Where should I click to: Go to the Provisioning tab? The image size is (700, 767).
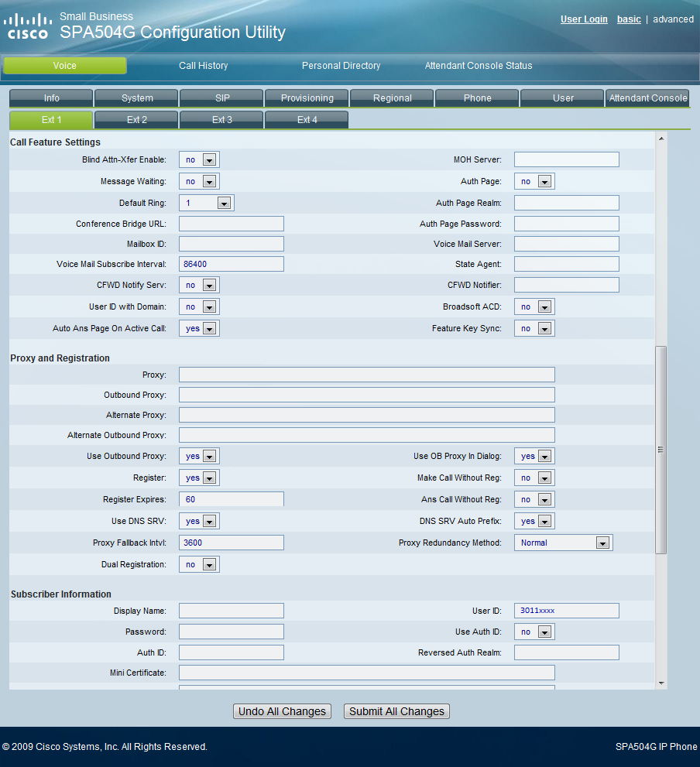point(307,98)
